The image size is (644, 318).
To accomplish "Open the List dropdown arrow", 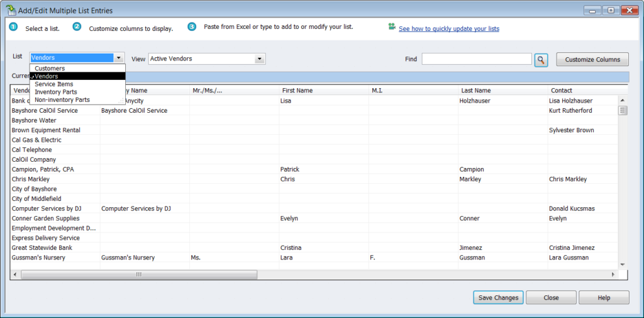I will [x=118, y=57].
